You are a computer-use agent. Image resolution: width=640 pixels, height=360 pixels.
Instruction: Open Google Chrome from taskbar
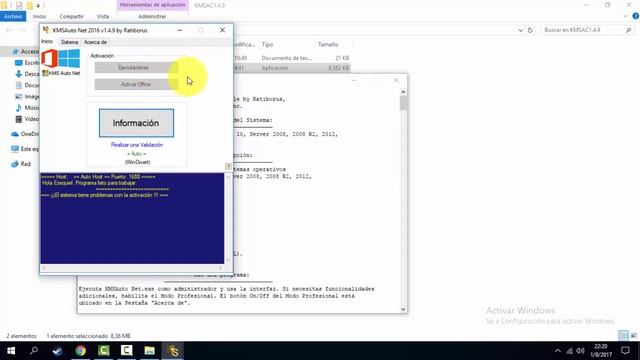click(x=80, y=351)
